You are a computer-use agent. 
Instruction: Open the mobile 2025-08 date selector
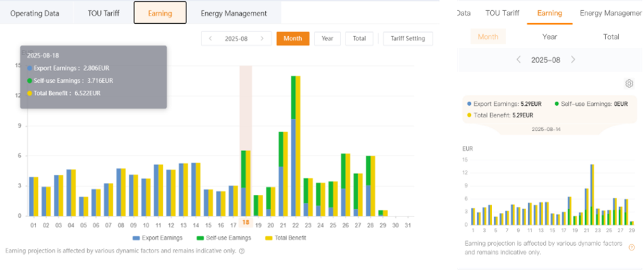tap(545, 60)
